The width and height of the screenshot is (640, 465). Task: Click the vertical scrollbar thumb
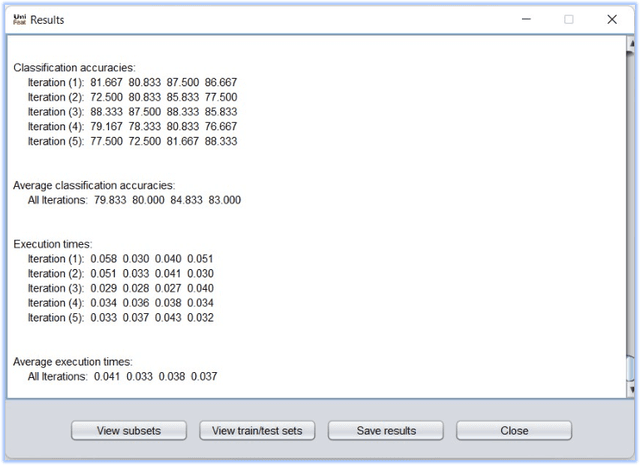point(629,368)
